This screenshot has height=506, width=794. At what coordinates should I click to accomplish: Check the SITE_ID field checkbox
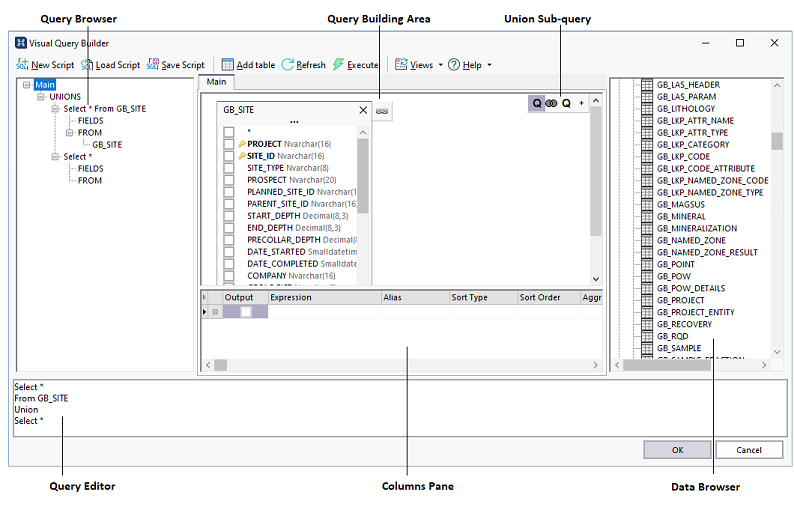click(x=229, y=156)
